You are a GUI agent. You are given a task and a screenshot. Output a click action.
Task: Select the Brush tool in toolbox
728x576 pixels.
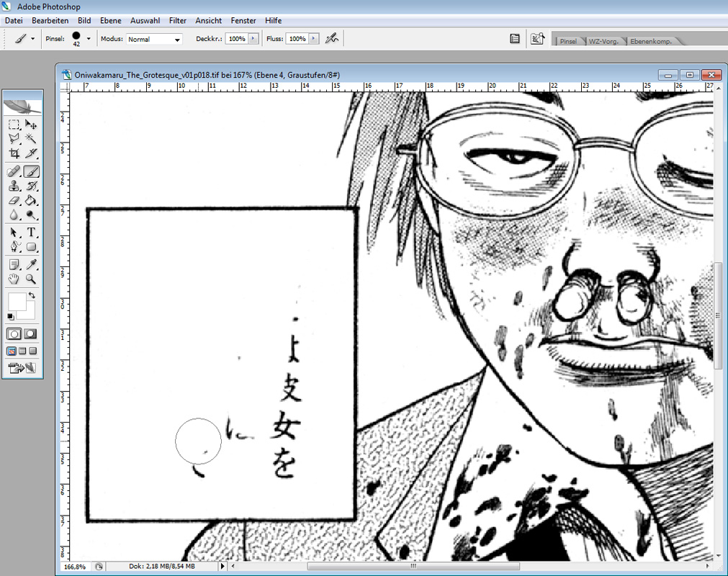point(31,172)
